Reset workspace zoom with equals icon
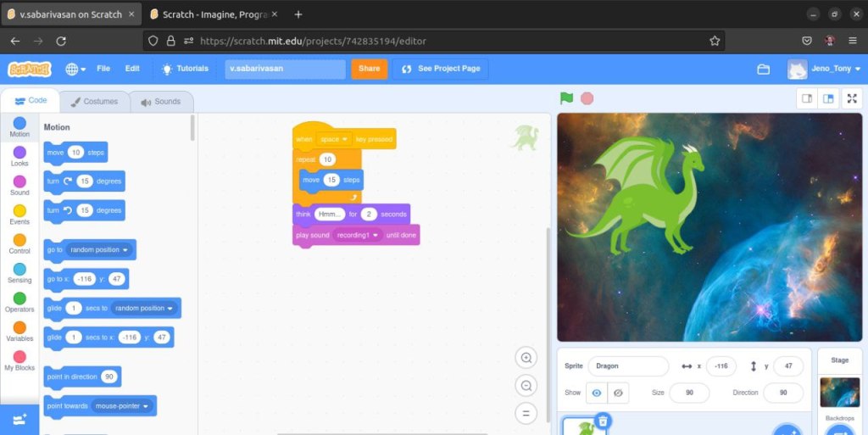The width and height of the screenshot is (868, 435). 526,414
